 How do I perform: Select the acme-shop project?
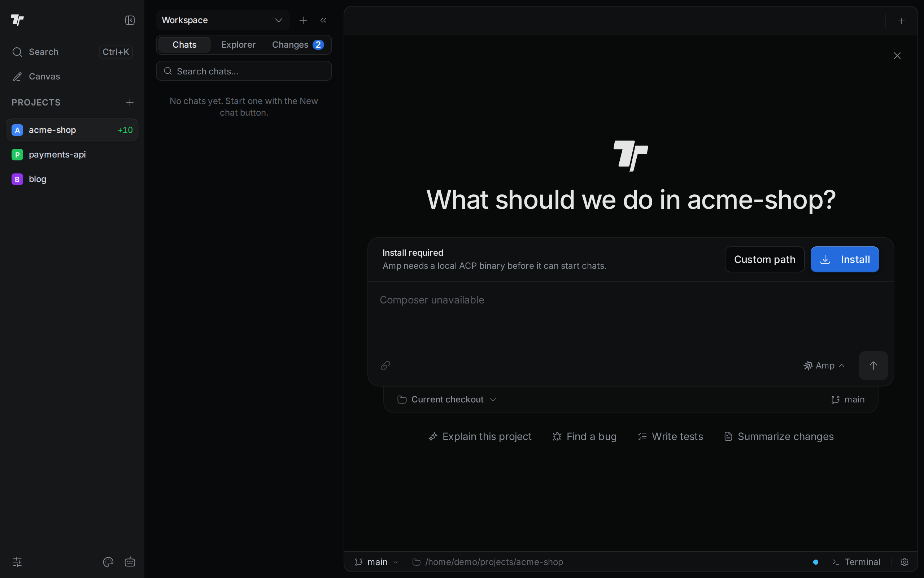coord(72,130)
